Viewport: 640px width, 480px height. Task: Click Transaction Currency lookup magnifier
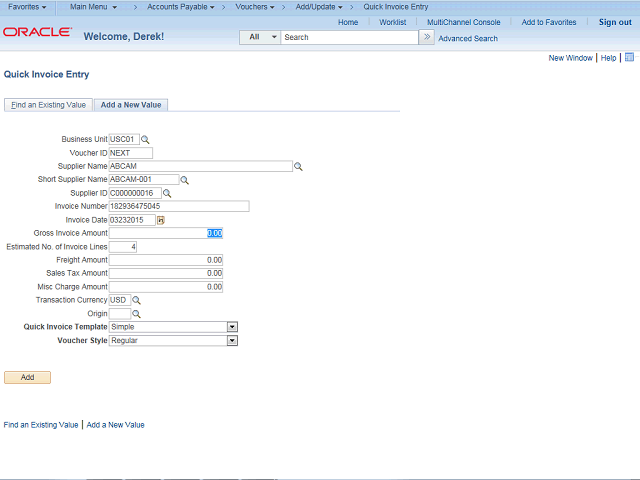tap(136, 300)
